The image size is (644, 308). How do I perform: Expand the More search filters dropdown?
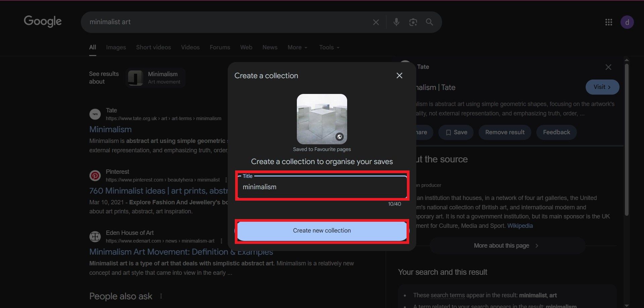pyautogui.click(x=297, y=47)
